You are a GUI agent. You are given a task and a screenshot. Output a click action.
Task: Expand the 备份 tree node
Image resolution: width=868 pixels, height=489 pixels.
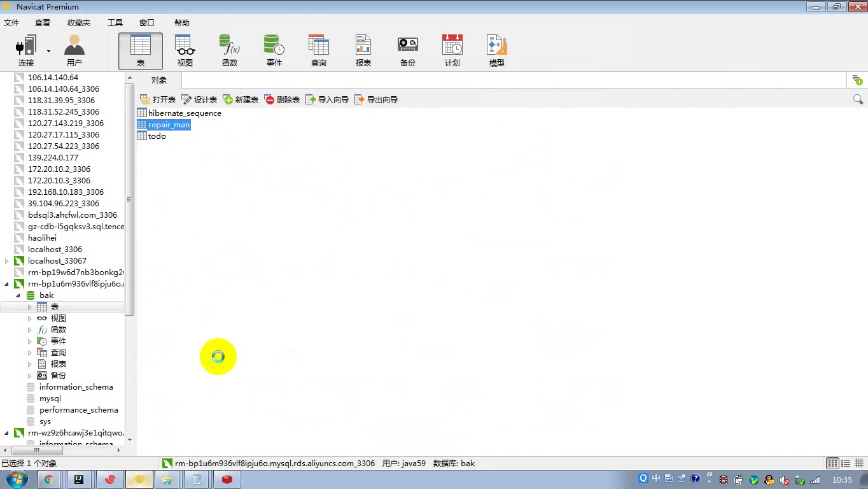(29, 376)
